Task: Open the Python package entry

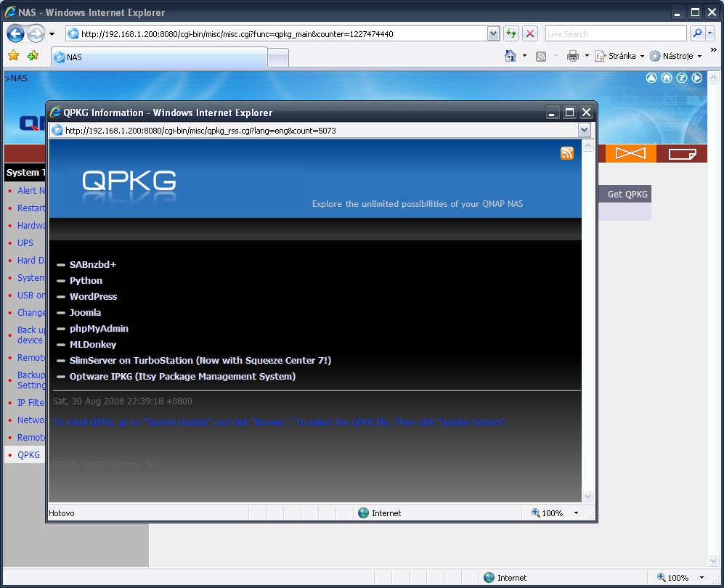Action: (86, 281)
